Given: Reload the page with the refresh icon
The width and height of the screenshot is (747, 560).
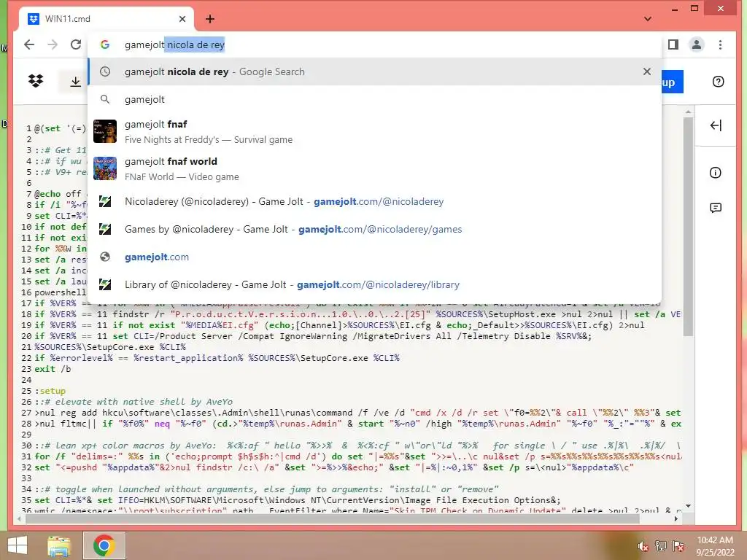Looking at the screenshot, I should (x=76, y=44).
